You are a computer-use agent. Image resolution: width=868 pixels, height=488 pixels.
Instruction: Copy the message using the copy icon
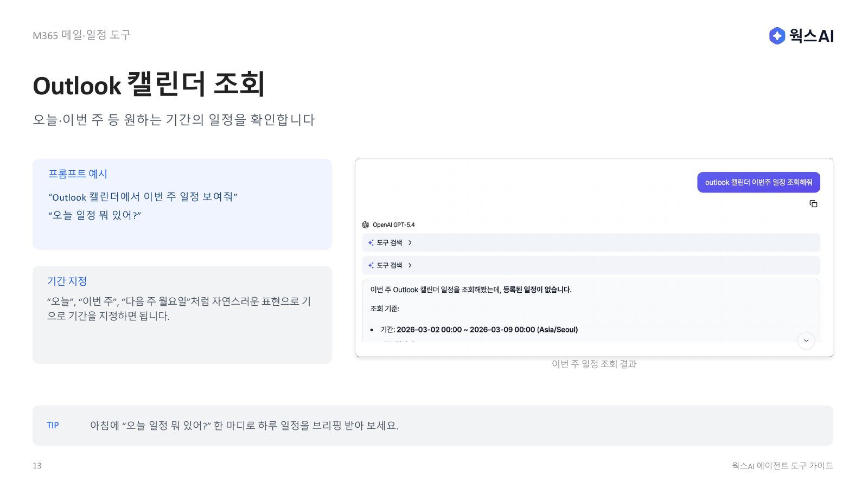click(x=813, y=204)
